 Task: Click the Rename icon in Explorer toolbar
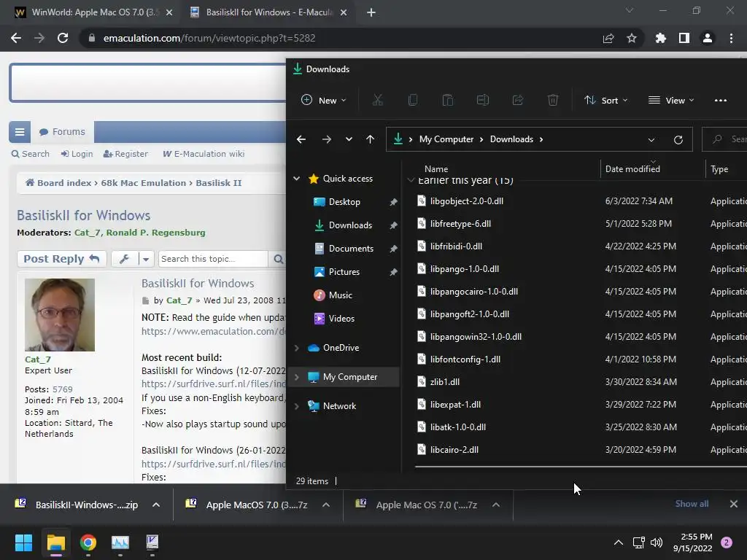[x=483, y=100]
